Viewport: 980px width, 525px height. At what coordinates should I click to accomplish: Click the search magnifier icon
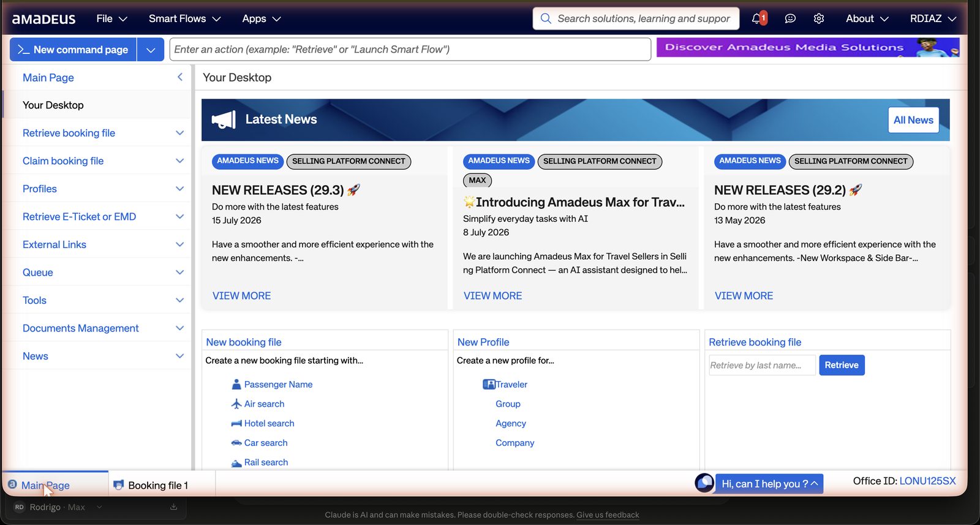point(546,18)
